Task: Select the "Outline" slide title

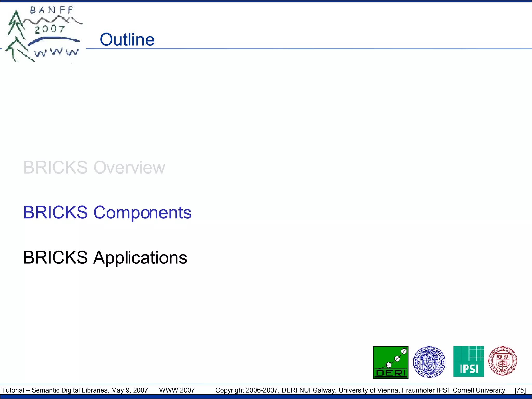Action: coord(127,40)
